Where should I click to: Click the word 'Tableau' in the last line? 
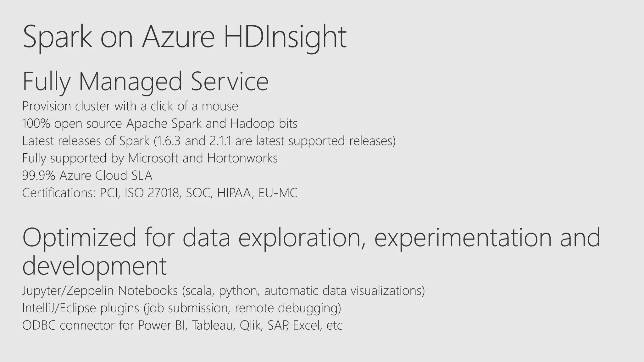pyautogui.click(x=214, y=325)
